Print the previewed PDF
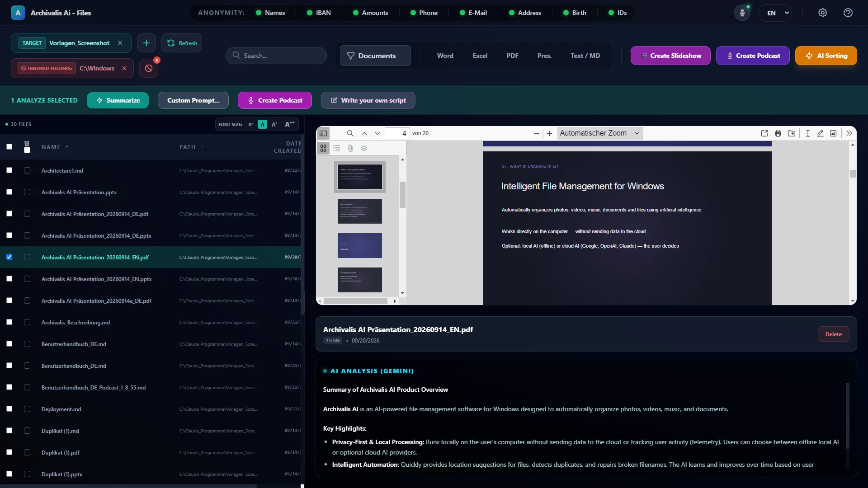The width and height of the screenshot is (868, 488). coord(778,133)
